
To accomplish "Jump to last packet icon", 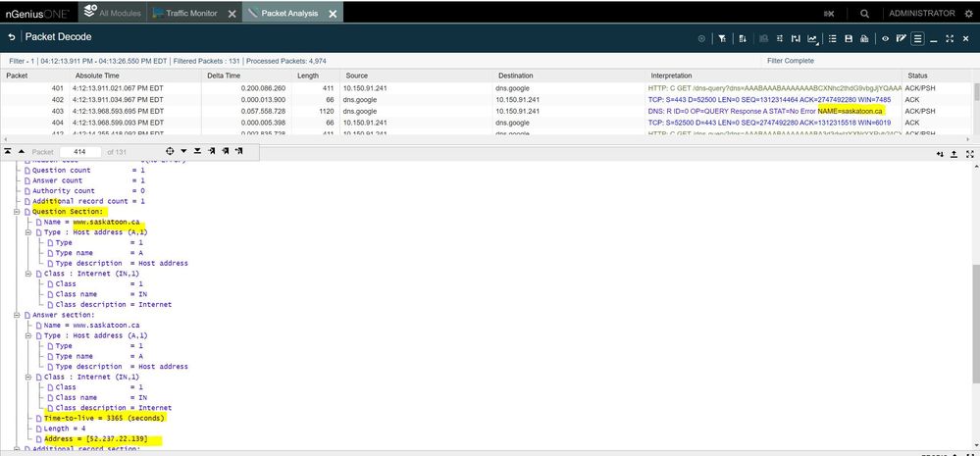I will coord(197,151).
